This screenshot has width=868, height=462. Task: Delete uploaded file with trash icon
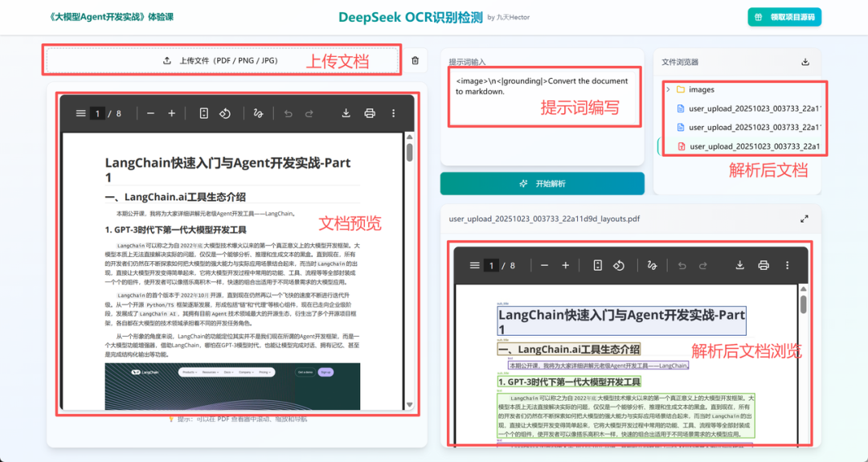(x=416, y=61)
